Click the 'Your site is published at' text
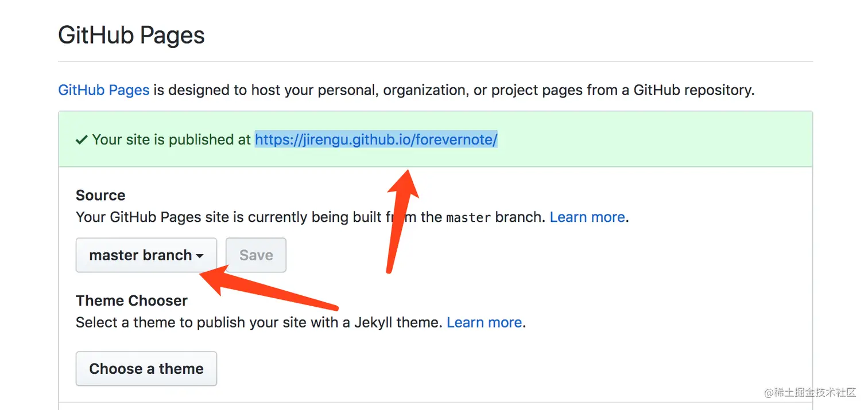868x410 pixels. coord(172,139)
